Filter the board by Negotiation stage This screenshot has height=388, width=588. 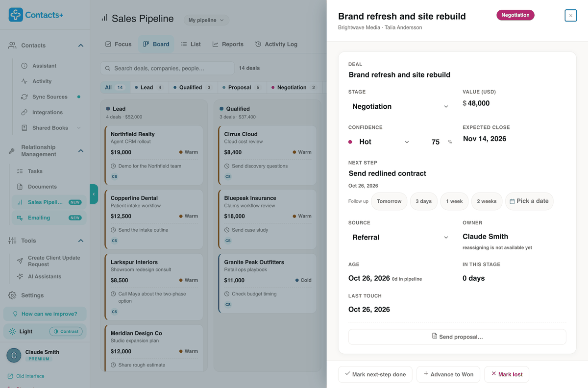294,87
